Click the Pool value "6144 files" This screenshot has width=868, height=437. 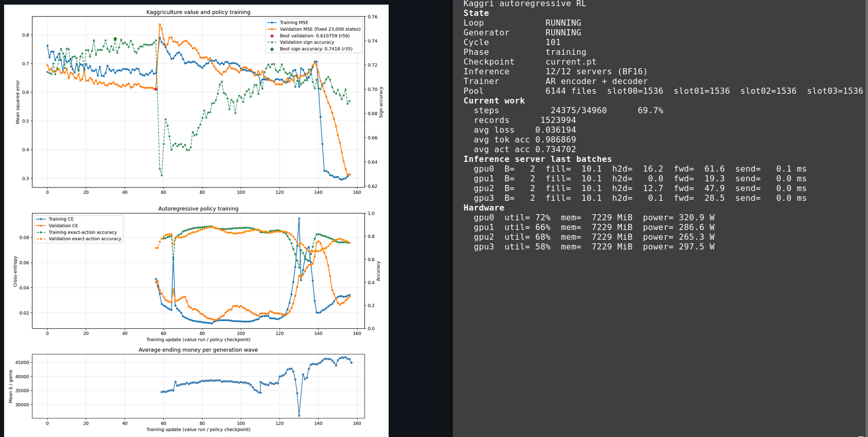pyautogui.click(x=571, y=91)
